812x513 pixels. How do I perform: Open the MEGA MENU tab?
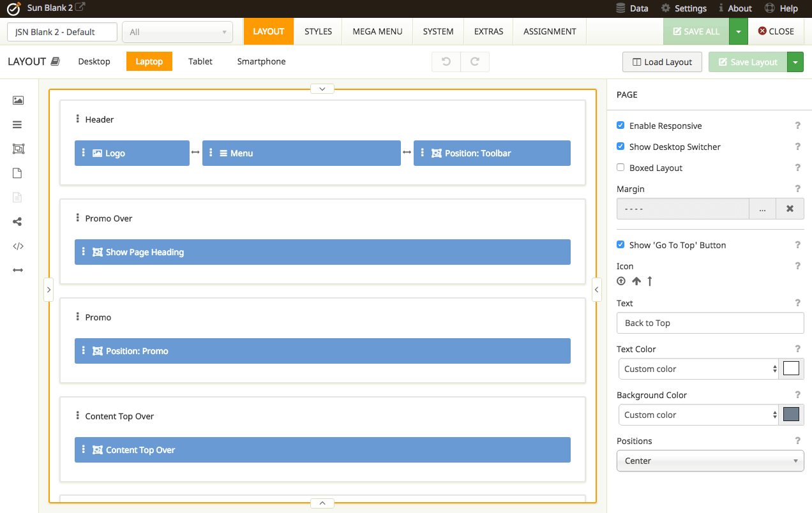tap(377, 31)
